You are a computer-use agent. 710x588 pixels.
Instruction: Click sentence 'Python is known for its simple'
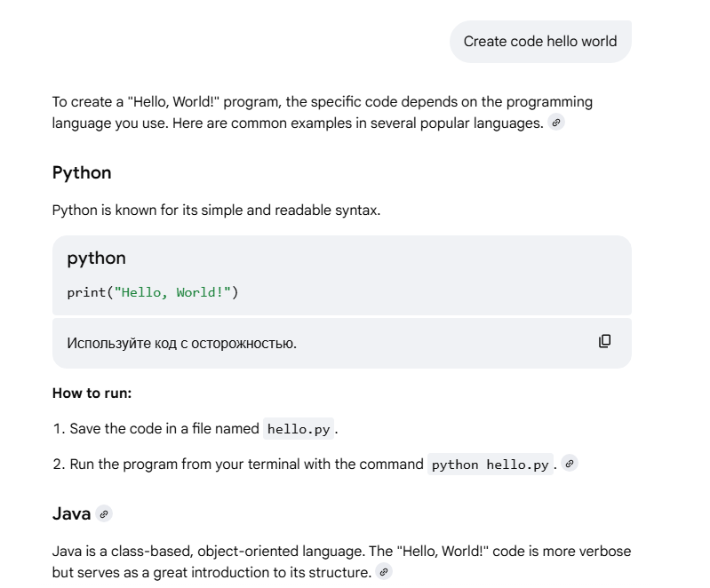tap(216, 211)
